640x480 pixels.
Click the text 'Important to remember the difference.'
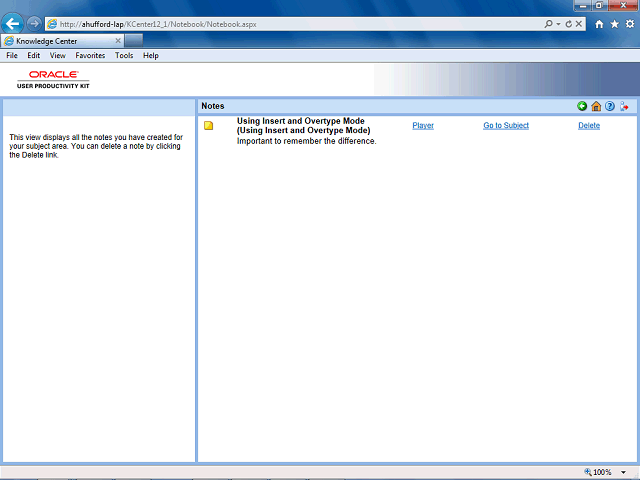307,141
